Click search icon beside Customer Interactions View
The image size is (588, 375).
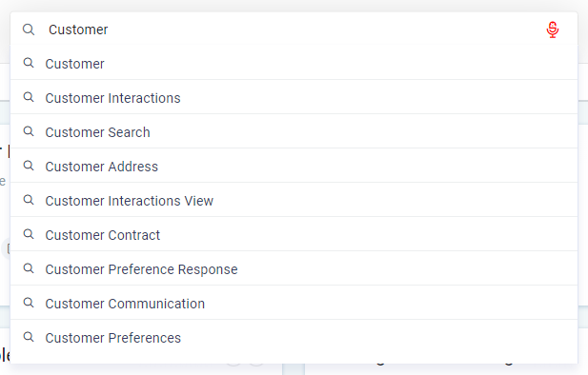pyautogui.click(x=29, y=200)
